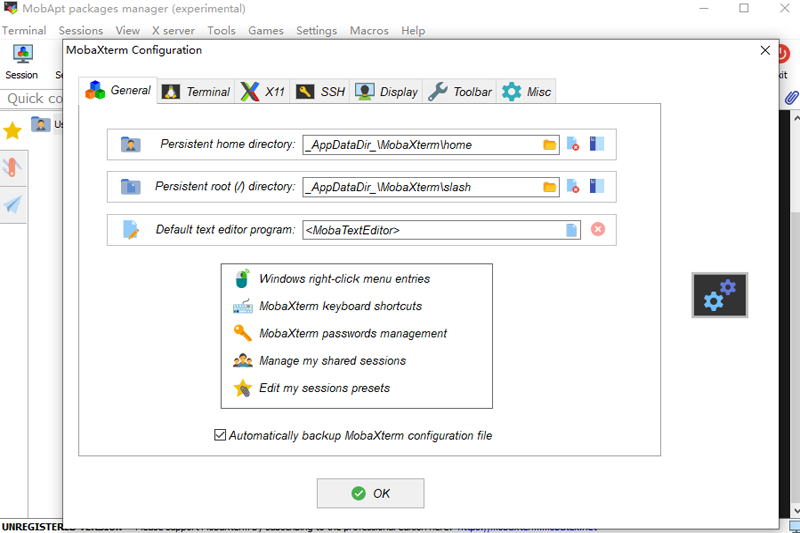Confirm configuration with OK button
This screenshot has width=800, height=533.
click(370, 493)
